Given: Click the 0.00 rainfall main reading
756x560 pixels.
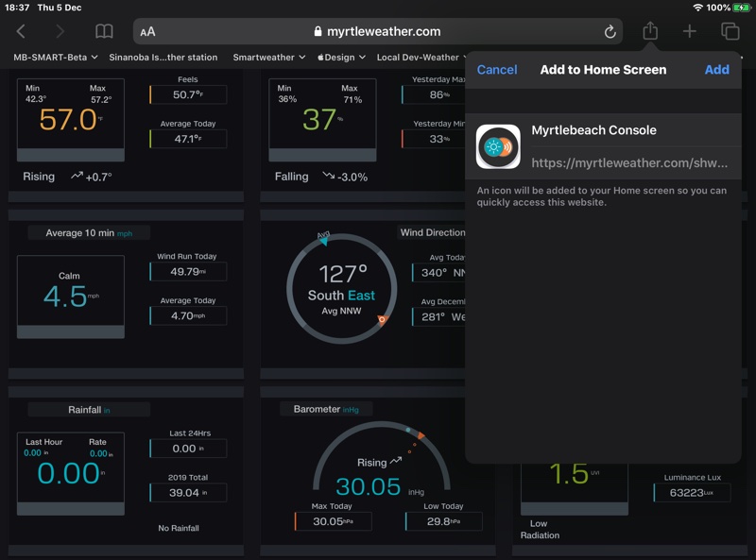Looking at the screenshot, I should pyautogui.click(x=68, y=473).
